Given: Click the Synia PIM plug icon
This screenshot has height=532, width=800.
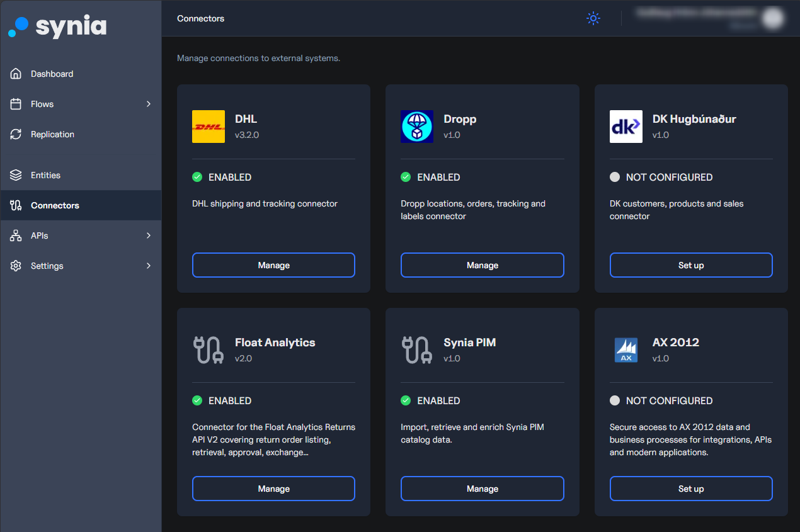Looking at the screenshot, I should coord(417,350).
